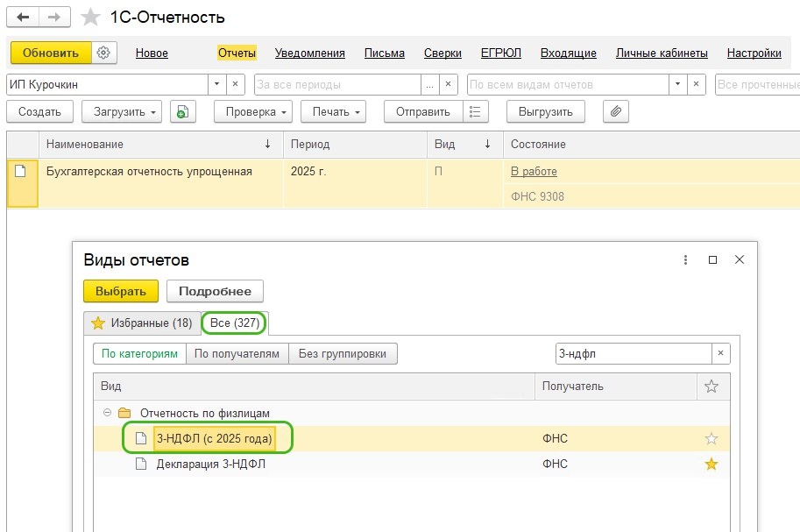The width and height of the screenshot is (800, 532).
Task: Go forward with the right arrow button
Action: pyautogui.click(x=54, y=18)
